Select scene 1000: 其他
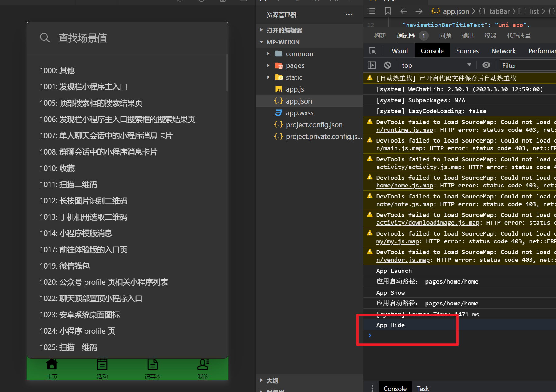The width and height of the screenshot is (556, 392). [x=57, y=70]
